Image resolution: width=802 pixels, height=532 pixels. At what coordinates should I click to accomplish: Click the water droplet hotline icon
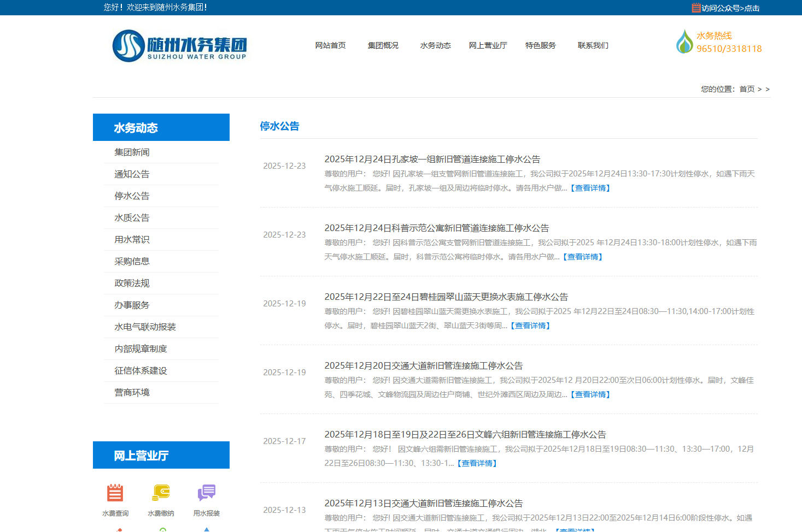pos(684,42)
